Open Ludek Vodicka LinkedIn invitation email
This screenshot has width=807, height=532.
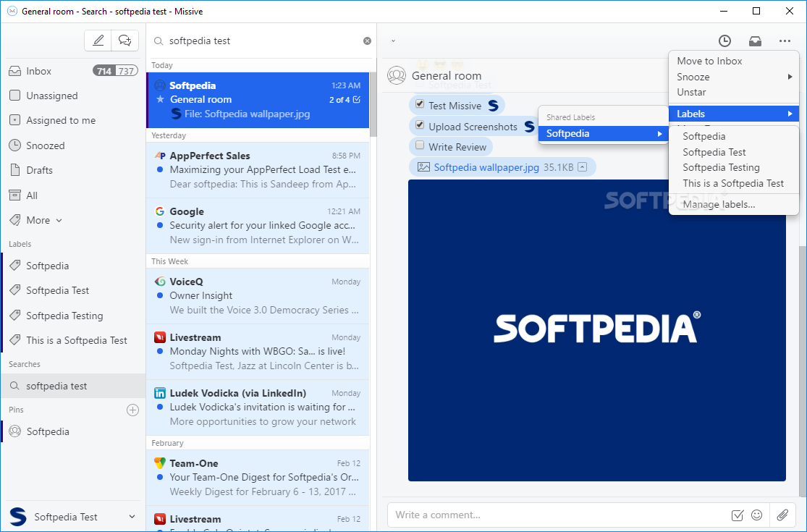pos(258,408)
